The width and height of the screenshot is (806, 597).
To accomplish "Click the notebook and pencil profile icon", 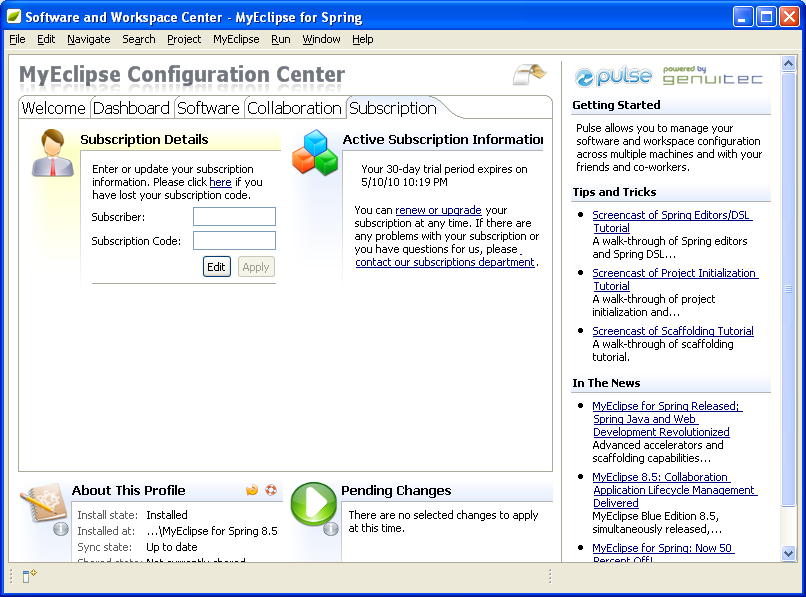I will [44, 502].
